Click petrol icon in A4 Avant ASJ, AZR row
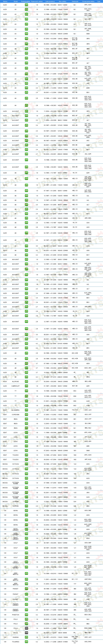This screenshot has width=103, height=644. 26,154
